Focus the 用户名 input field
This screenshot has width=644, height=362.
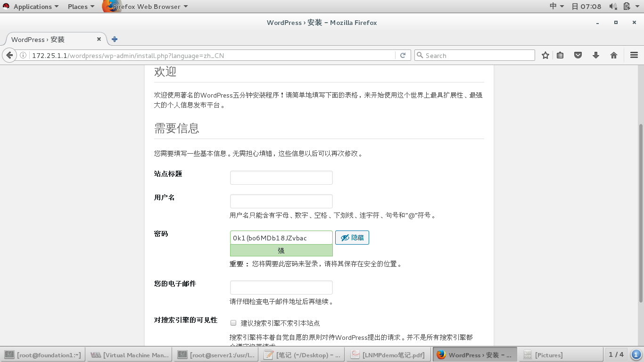click(281, 201)
